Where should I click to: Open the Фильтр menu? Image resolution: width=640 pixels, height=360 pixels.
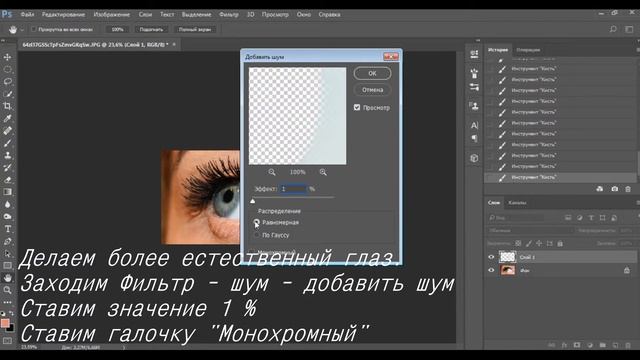(x=229, y=14)
